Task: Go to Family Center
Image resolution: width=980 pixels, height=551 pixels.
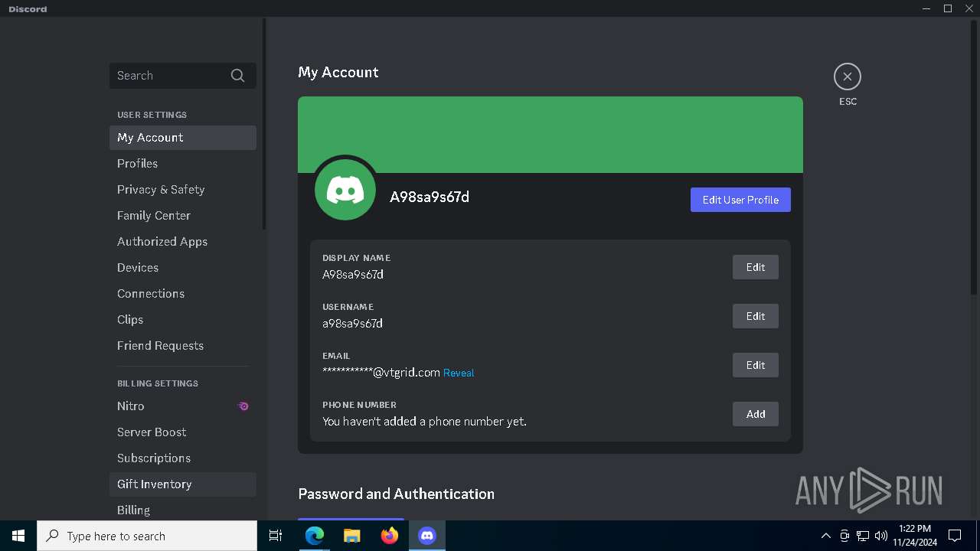Action: [183, 216]
